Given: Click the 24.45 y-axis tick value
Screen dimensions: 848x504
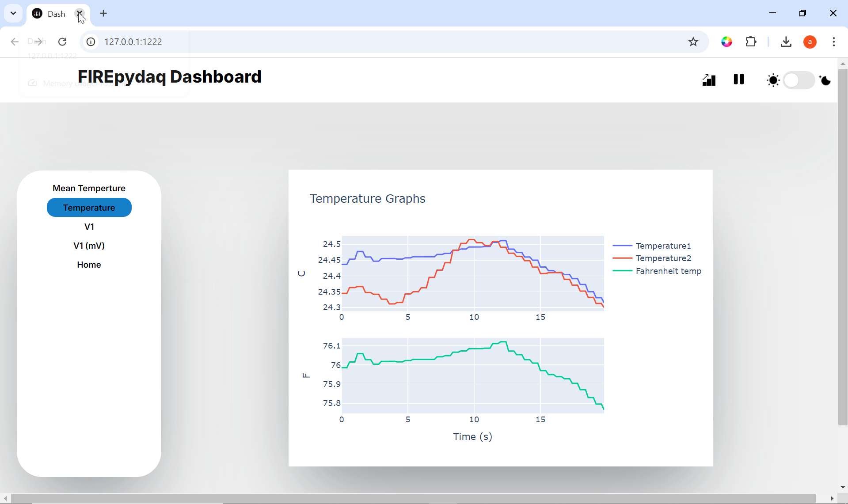Looking at the screenshot, I should coord(329,260).
